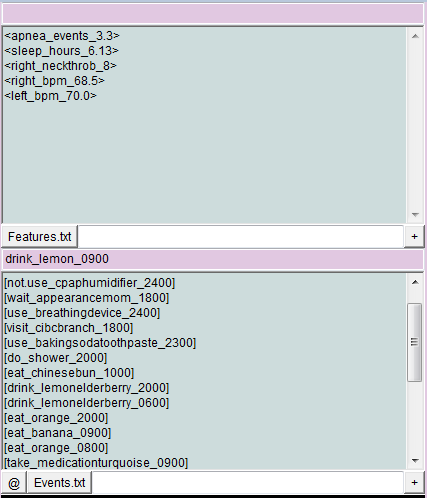Click the input field beside Events.txt
The height and width of the screenshot is (498, 427).
click(x=248, y=483)
